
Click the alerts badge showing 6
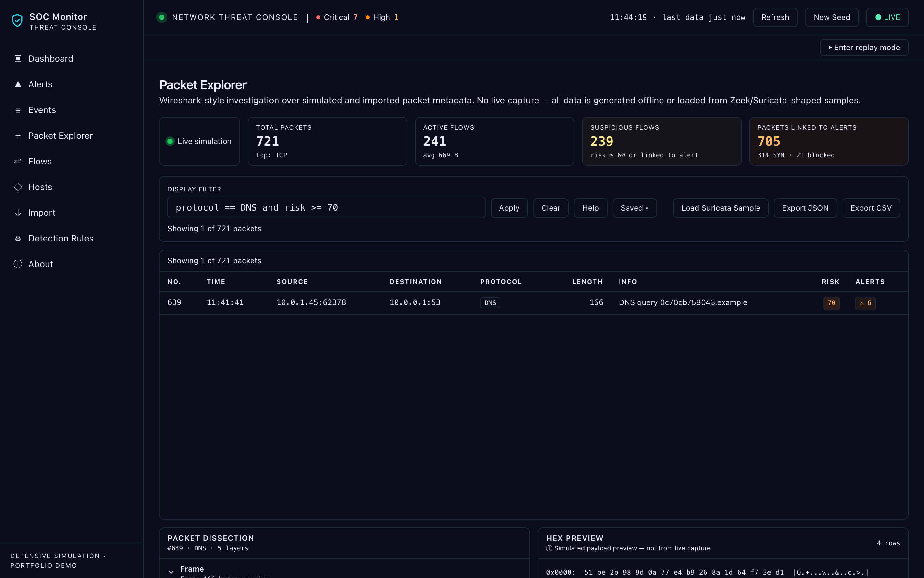click(865, 303)
